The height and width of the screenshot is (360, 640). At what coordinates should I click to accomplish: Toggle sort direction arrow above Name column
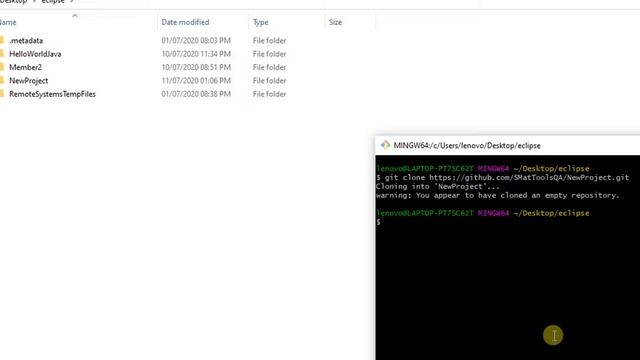[x=75, y=16]
